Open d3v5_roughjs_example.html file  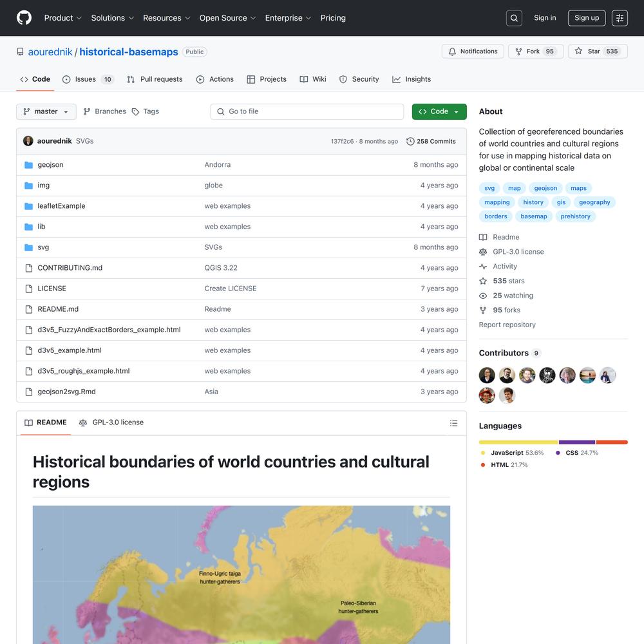83,371
